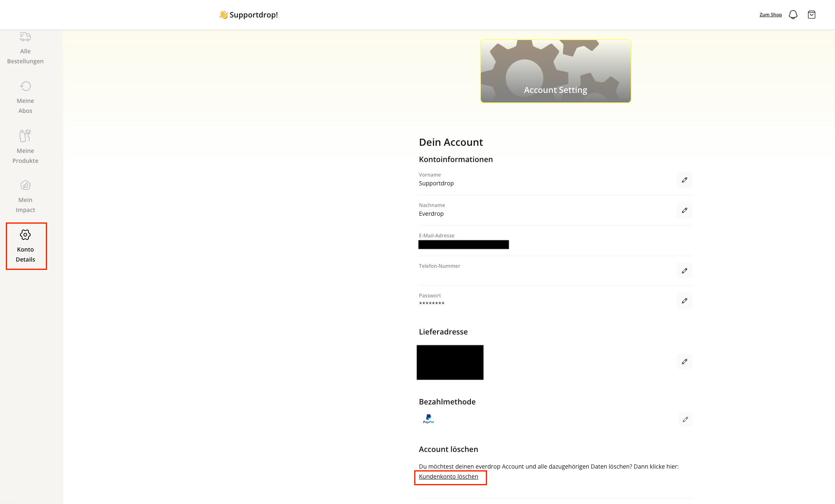Go to Konto Details menu label

[25, 254]
